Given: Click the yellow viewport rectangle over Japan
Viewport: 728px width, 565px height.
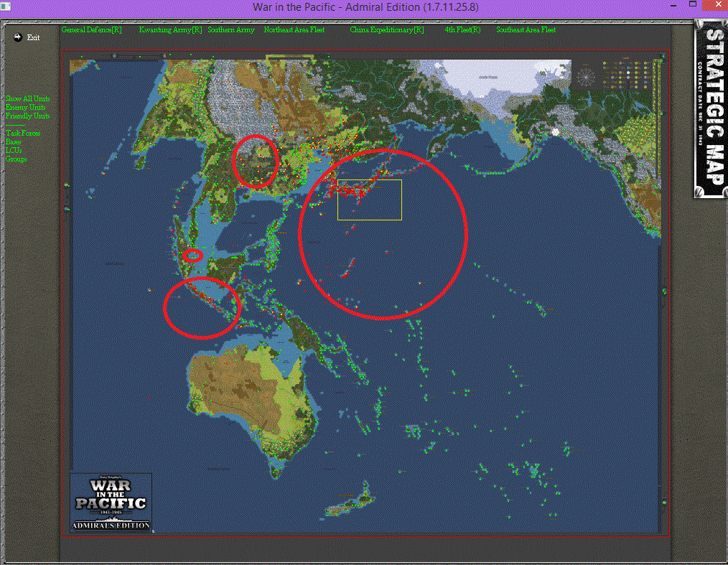Looking at the screenshot, I should point(370,200).
